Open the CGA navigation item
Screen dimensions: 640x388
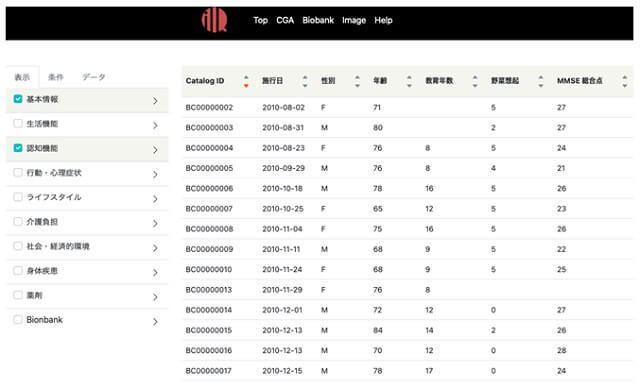[285, 20]
